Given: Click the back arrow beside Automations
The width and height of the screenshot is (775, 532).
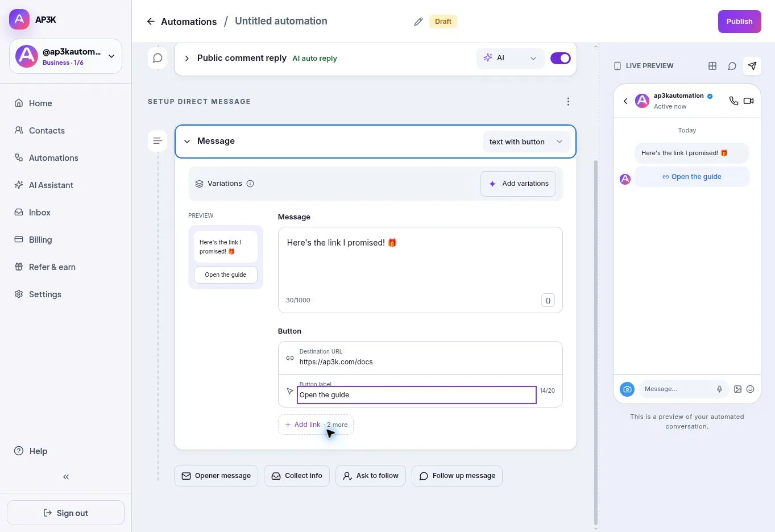Looking at the screenshot, I should pyautogui.click(x=151, y=22).
